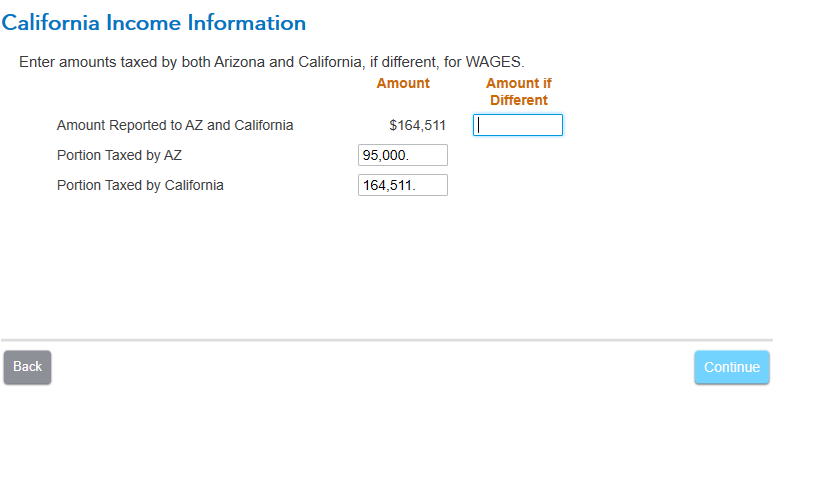Click the word WAGES in the instructions
The image size is (827, 479).
(x=494, y=62)
